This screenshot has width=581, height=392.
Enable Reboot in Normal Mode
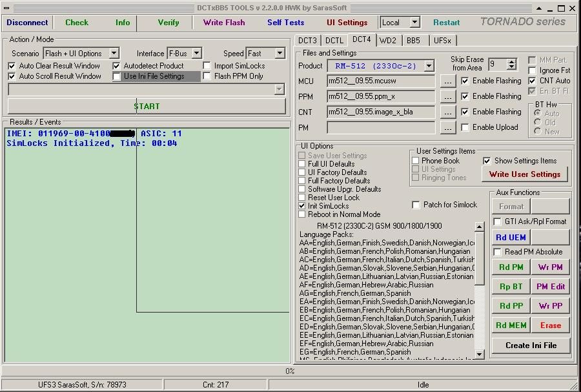[x=302, y=214]
